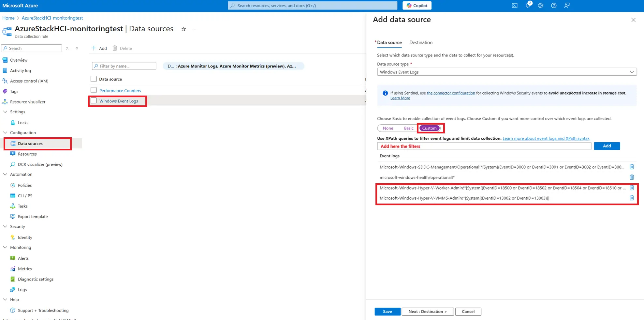The width and height of the screenshot is (644, 320).
Task: Open the Data source type dropdown
Action: [506, 72]
